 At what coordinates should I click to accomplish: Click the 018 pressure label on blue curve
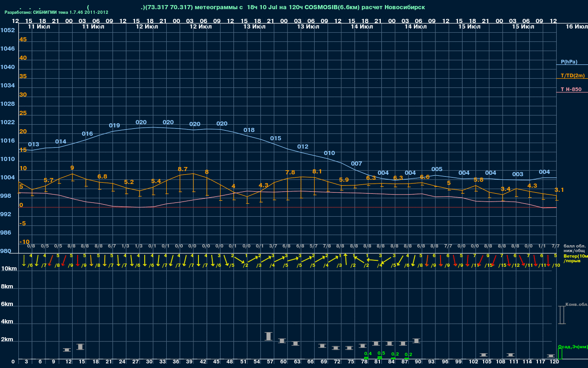pyautogui.click(x=249, y=130)
